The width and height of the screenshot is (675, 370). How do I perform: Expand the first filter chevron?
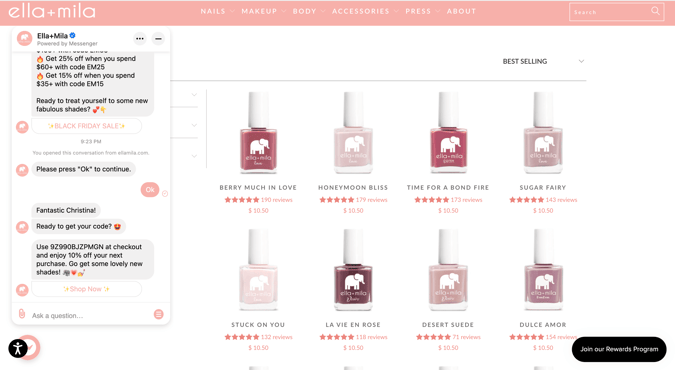click(194, 95)
